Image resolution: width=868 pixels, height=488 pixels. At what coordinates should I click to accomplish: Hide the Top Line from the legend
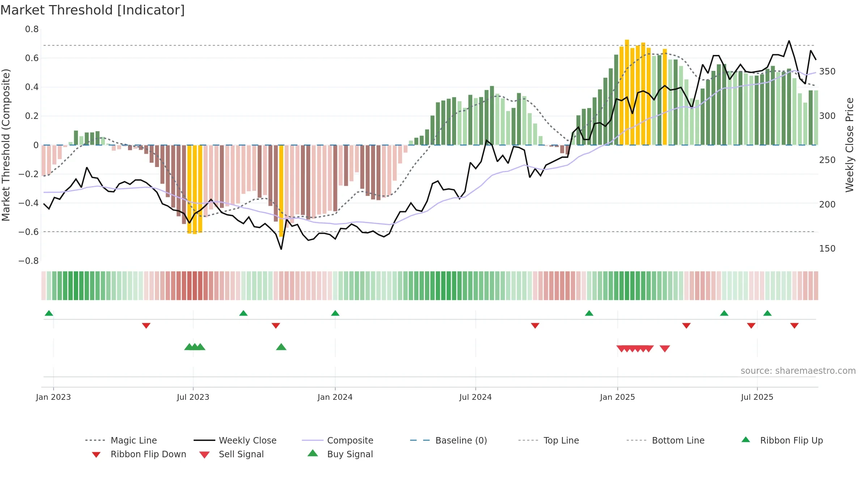pos(549,440)
